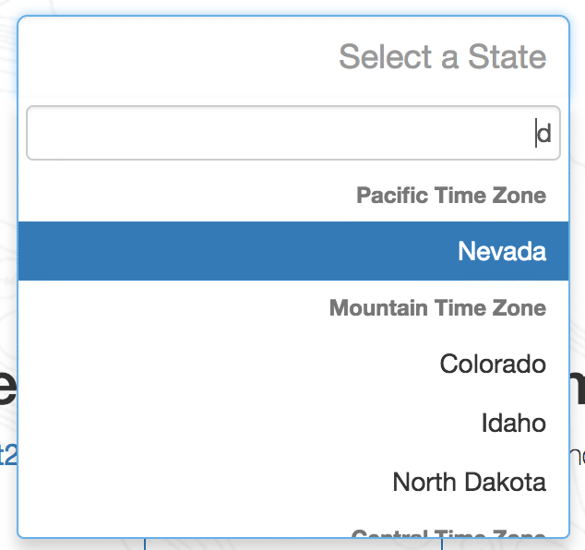The width and height of the screenshot is (585, 550).
Task: Select Colorado from the state list
Action: point(293,364)
